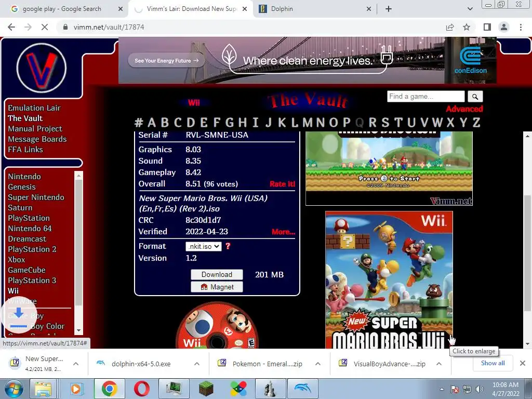Click the Find a game search field

pos(426,97)
